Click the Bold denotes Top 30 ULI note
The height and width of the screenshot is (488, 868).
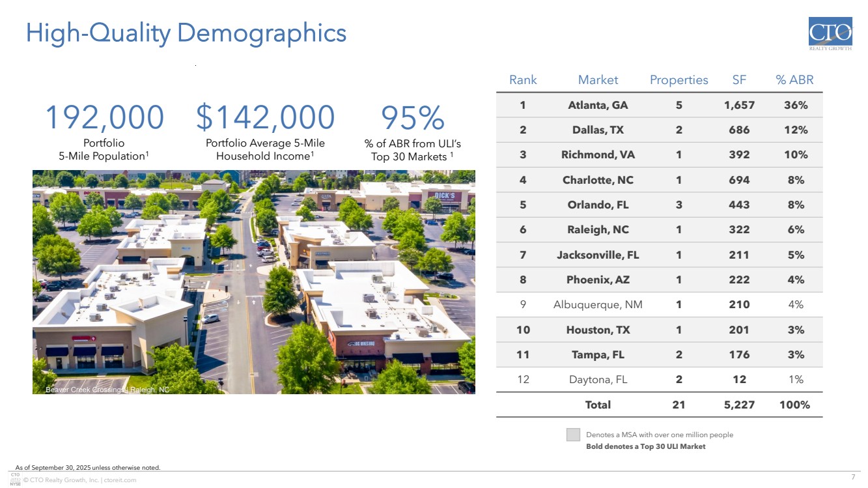pos(645,446)
